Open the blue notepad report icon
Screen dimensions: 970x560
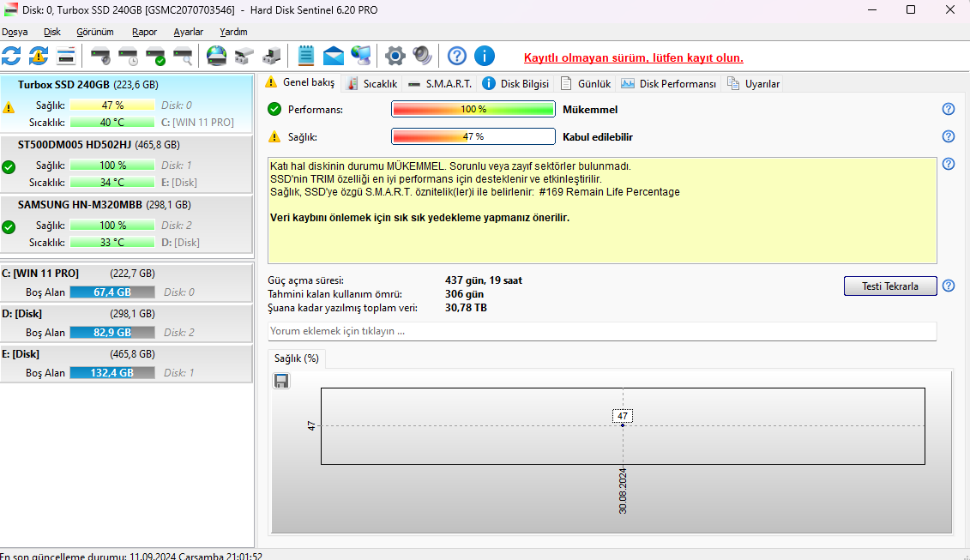(x=305, y=56)
